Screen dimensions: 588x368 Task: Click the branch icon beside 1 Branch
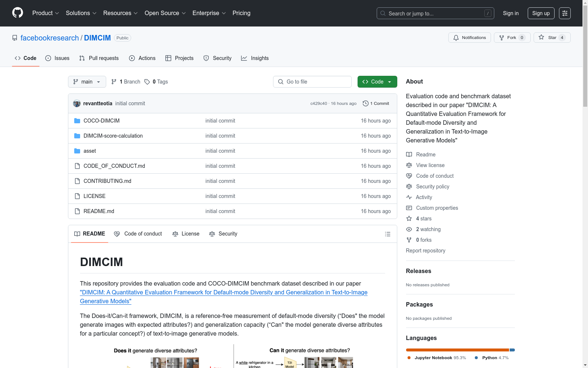(x=114, y=82)
